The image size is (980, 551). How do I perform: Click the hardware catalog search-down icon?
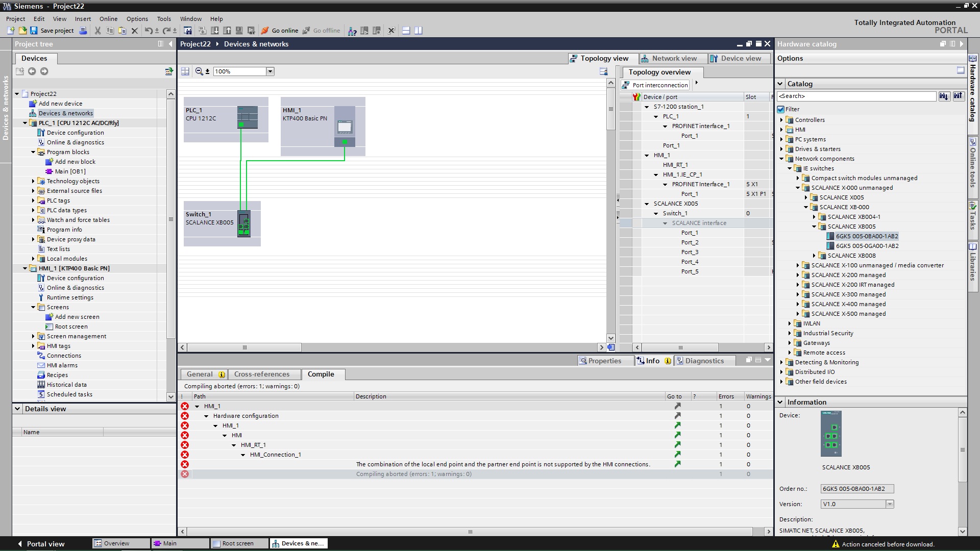pos(944,96)
